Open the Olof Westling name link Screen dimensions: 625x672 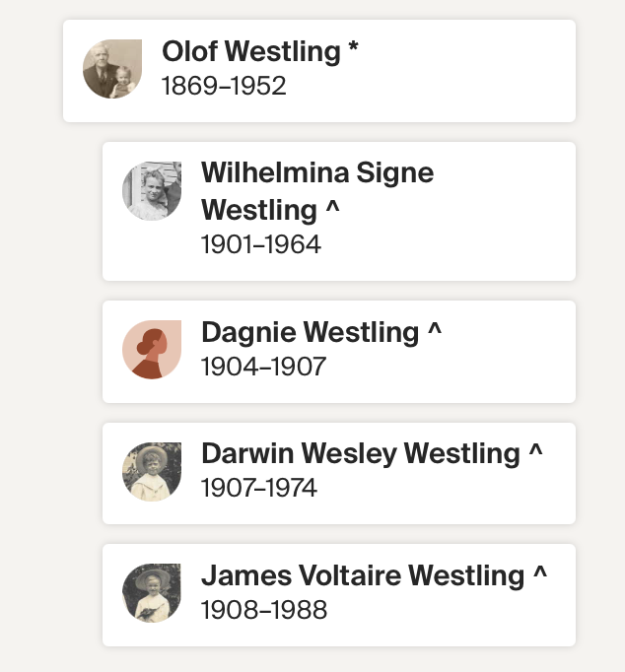click(250, 52)
